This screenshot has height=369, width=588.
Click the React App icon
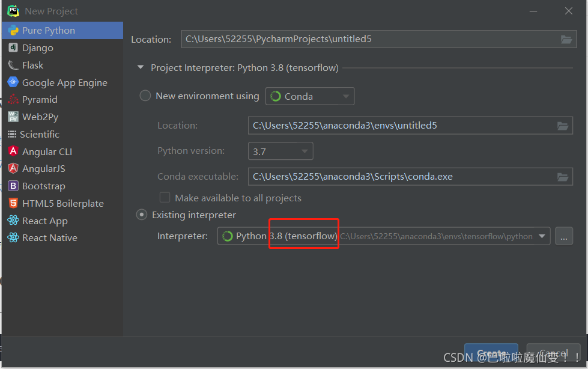click(13, 221)
